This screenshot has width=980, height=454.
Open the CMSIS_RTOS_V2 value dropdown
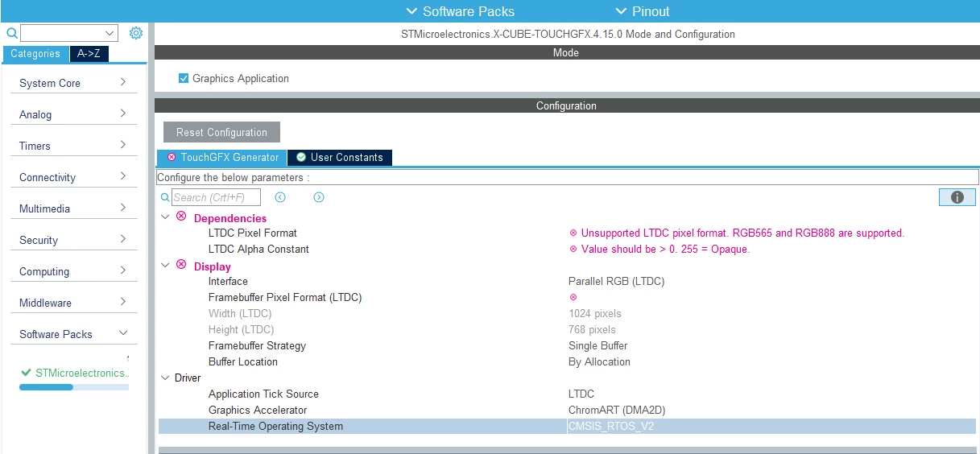771,426
